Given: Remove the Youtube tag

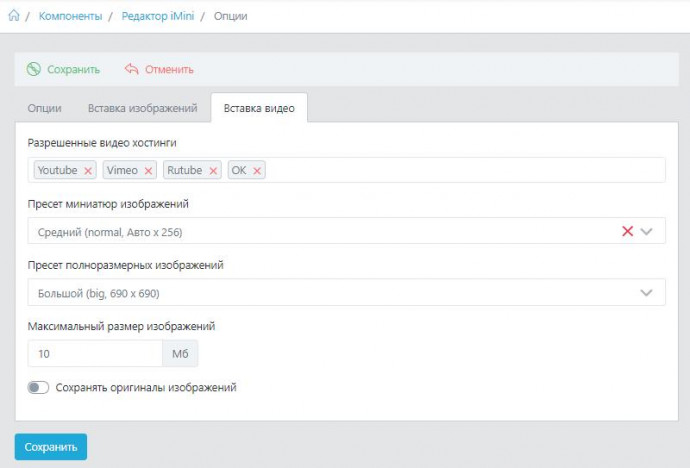Looking at the screenshot, I should 88,171.
